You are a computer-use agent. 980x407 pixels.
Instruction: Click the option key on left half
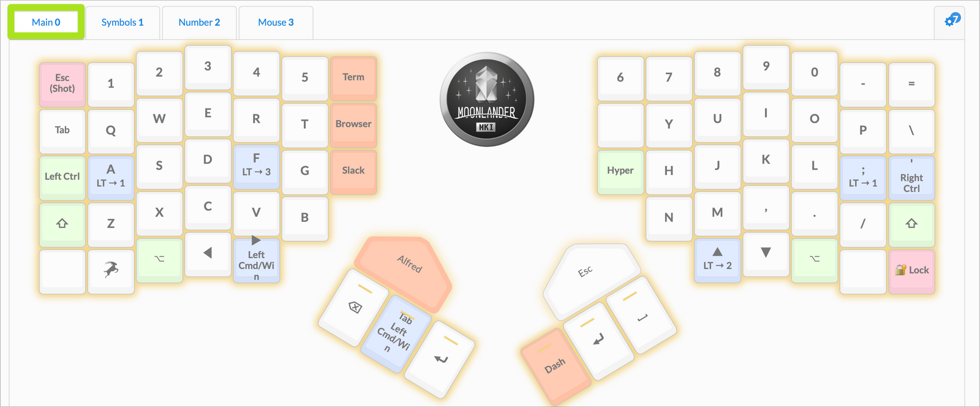(159, 259)
